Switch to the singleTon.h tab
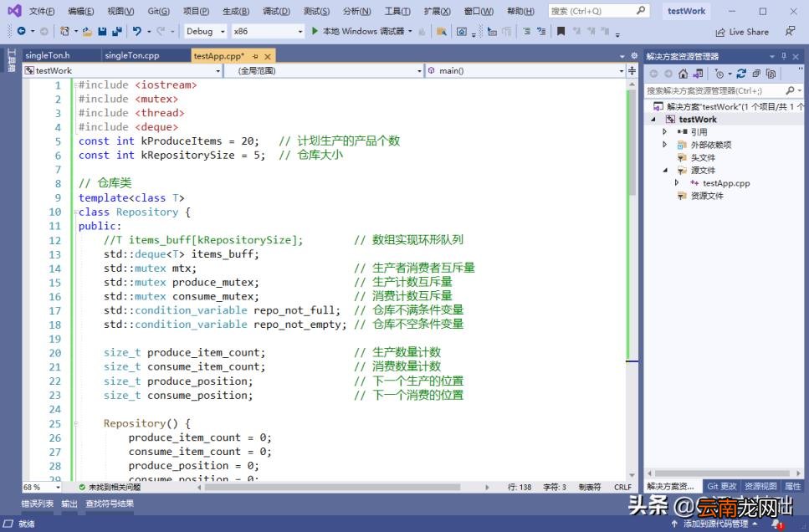The width and height of the screenshot is (809, 532). [x=61, y=56]
